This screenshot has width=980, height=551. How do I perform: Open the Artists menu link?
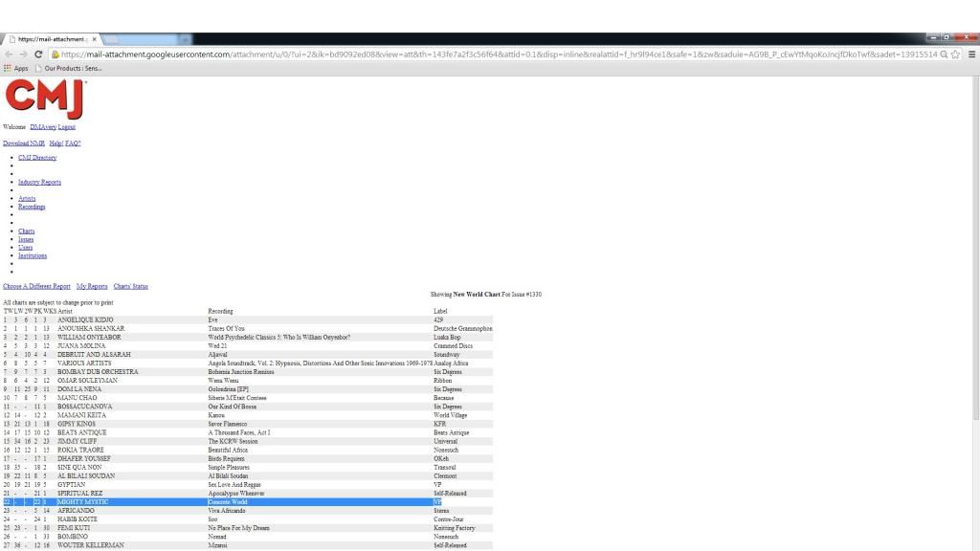pos(27,199)
